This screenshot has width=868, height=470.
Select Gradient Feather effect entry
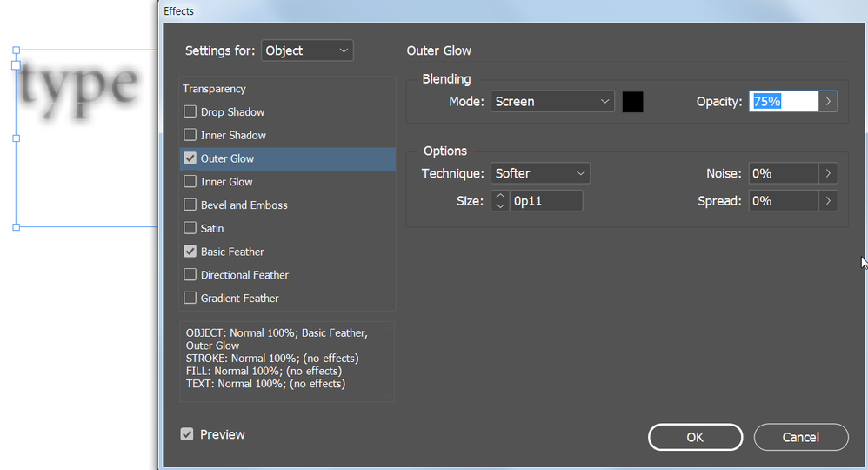240,298
